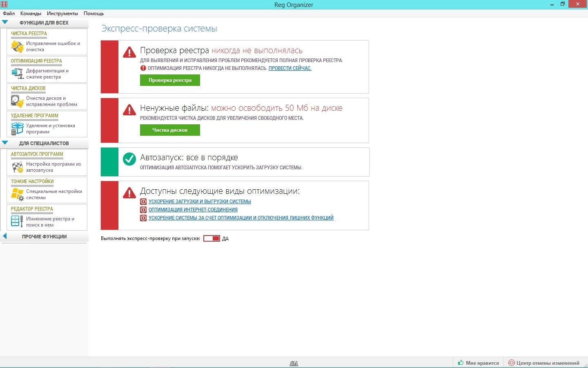Viewport: 588px width, 368px height.
Task: Click red icon beside Ускорение системы link
Action: pyautogui.click(x=143, y=218)
